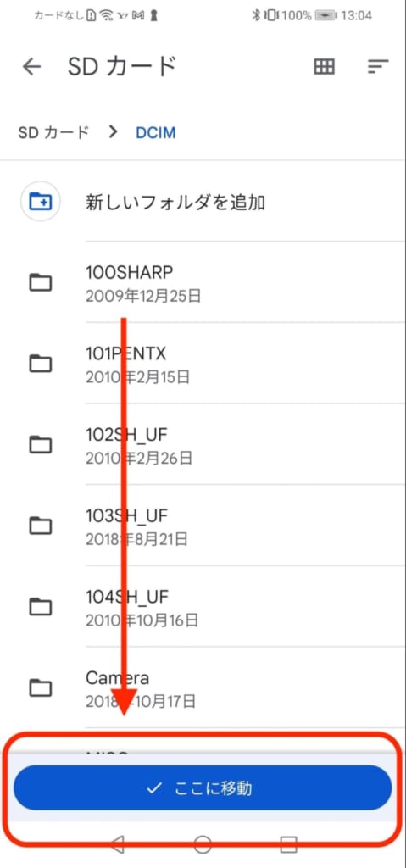Go to SD カード in breadcrumb
406x868 pixels.
pos(53,133)
